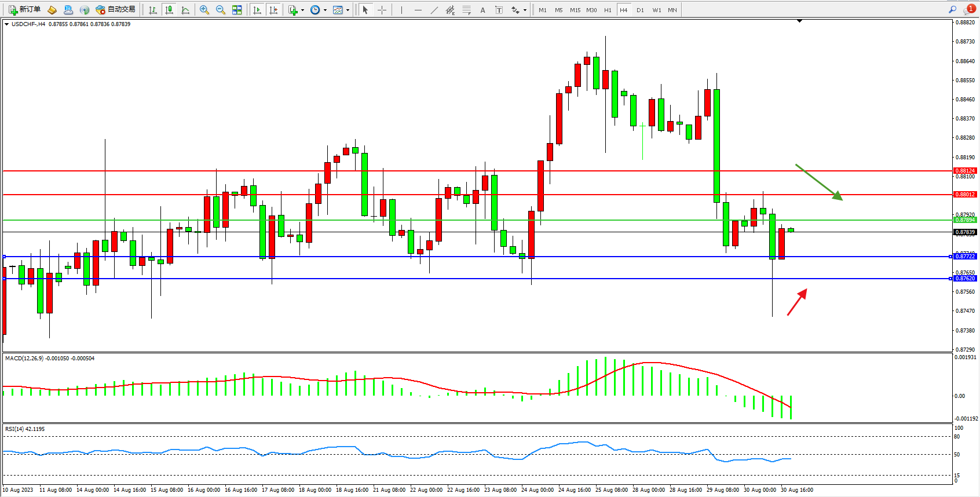Screen dimensions: 980x497
Task: Zoom in on the chart
Action: (x=204, y=10)
